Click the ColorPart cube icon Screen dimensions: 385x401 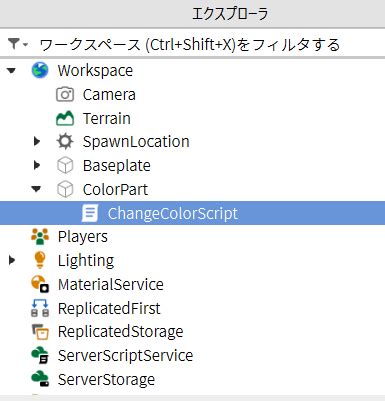(x=65, y=189)
